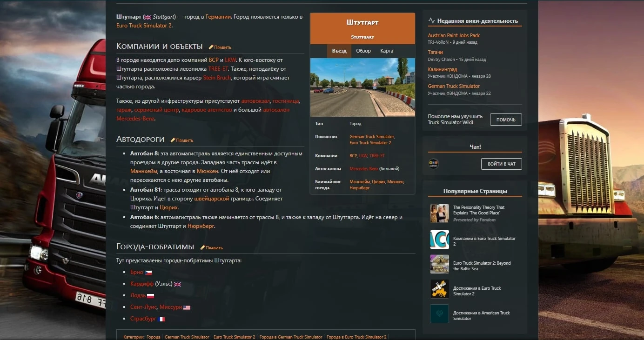Image resolution: width=644 pixels, height=340 pixels.
Task: Open the Сент-Луис link
Action: pos(143,307)
